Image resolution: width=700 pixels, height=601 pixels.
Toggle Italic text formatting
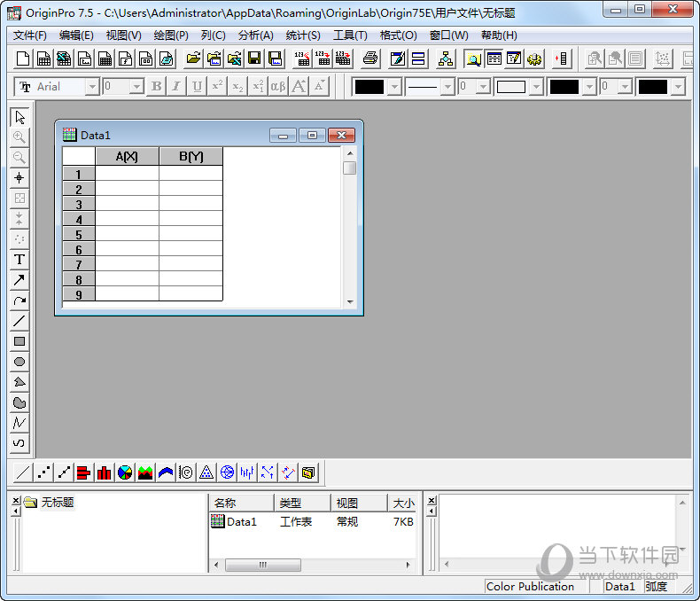click(x=176, y=86)
